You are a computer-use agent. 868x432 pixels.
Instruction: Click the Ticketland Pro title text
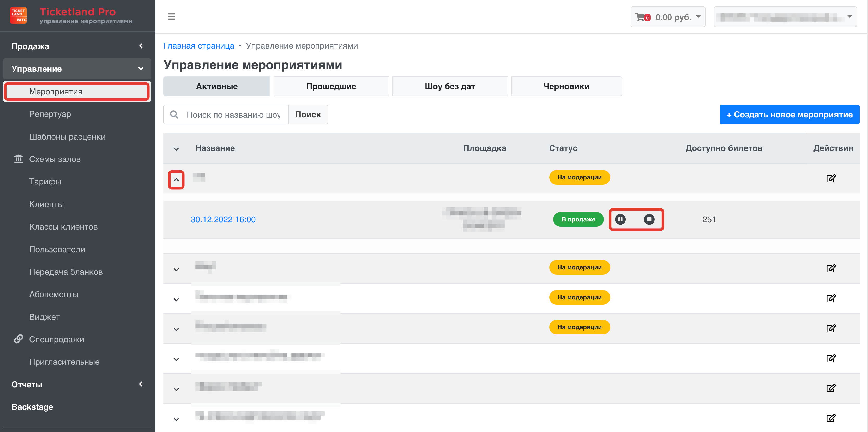pyautogui.click(x=77, y=12)
